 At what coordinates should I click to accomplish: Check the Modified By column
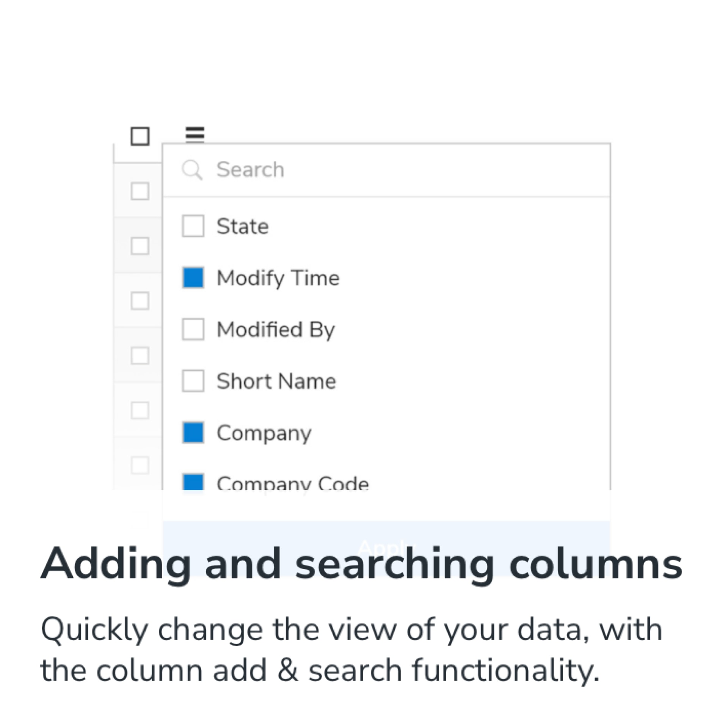click(x=193, y=329)
